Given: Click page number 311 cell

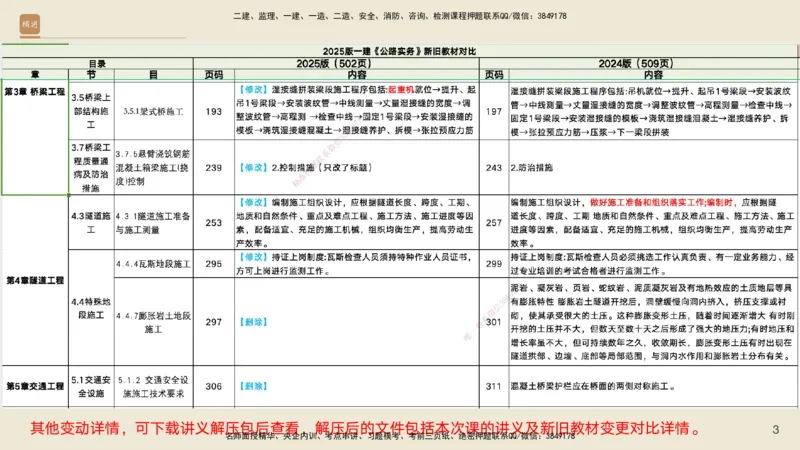Looking at the screenshot, I should 494,386.
